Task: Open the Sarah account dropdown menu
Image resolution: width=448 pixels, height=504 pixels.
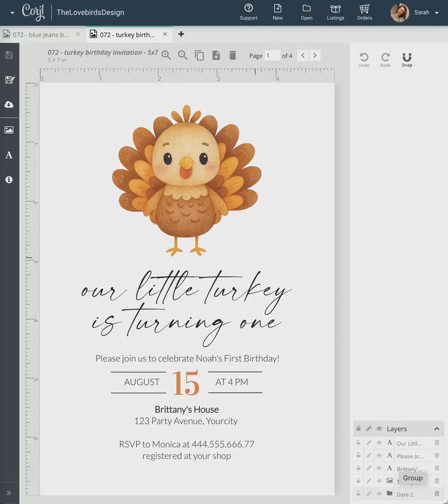Action: [x=437, y=12]
